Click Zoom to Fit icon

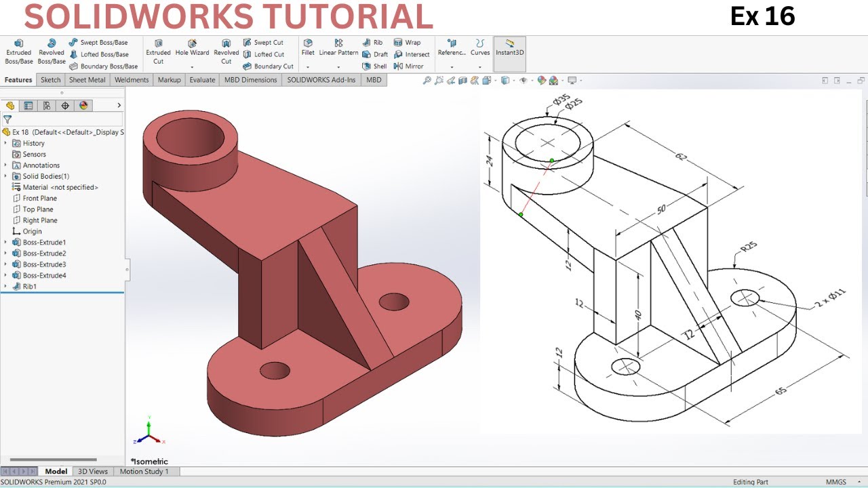[x=427, y=80]
